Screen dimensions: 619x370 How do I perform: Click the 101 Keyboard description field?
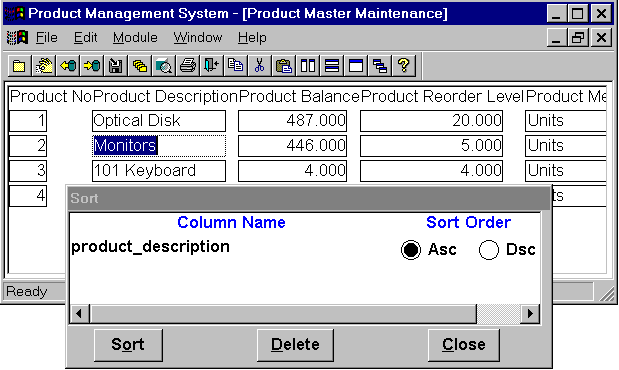pyautogui.click(x=159, y=171)
